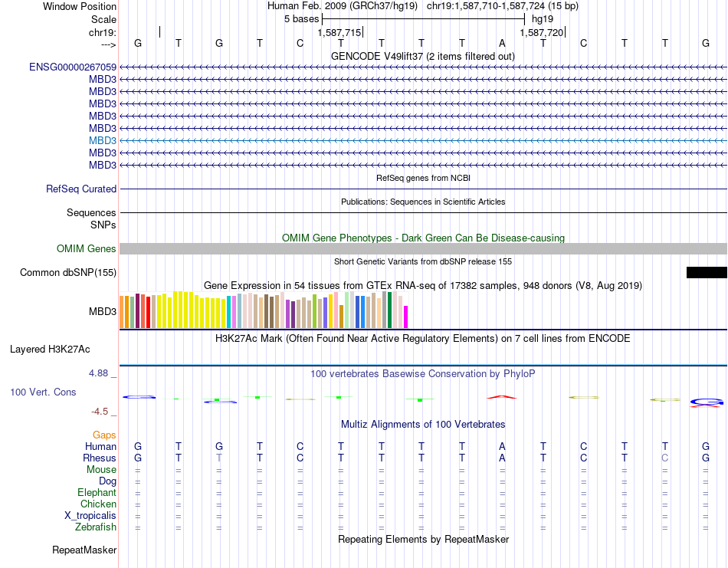Select the black dbSNP variant block
This screenshot has height=568, width=728.
[x=707, y=273]
